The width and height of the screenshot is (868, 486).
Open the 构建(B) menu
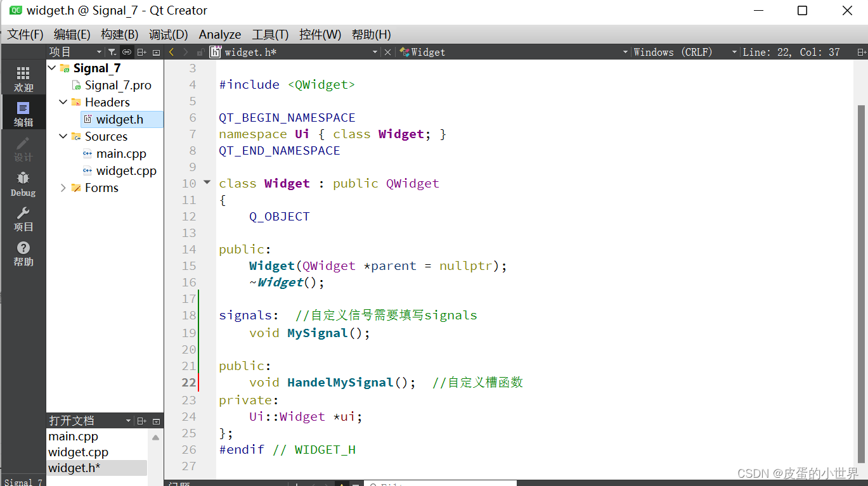(119, 34)
